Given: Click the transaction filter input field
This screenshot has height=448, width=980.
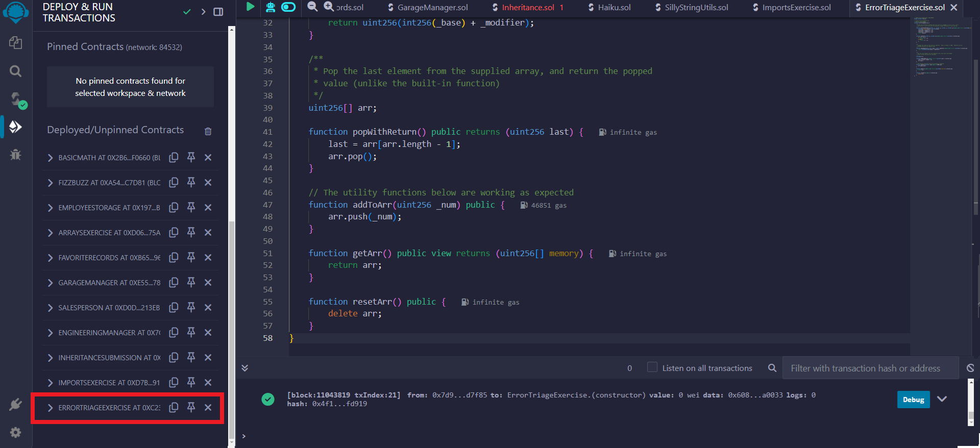Looking at the screenshot, I should (870, 368).
